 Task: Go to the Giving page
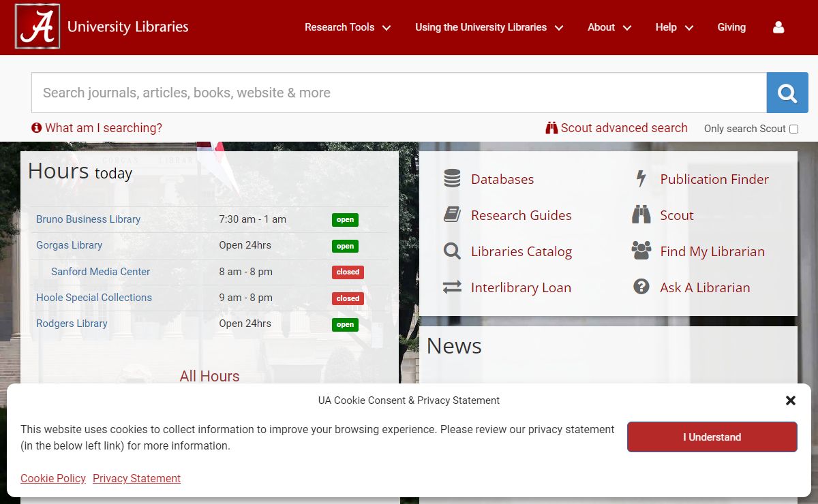tap(731, 27)
